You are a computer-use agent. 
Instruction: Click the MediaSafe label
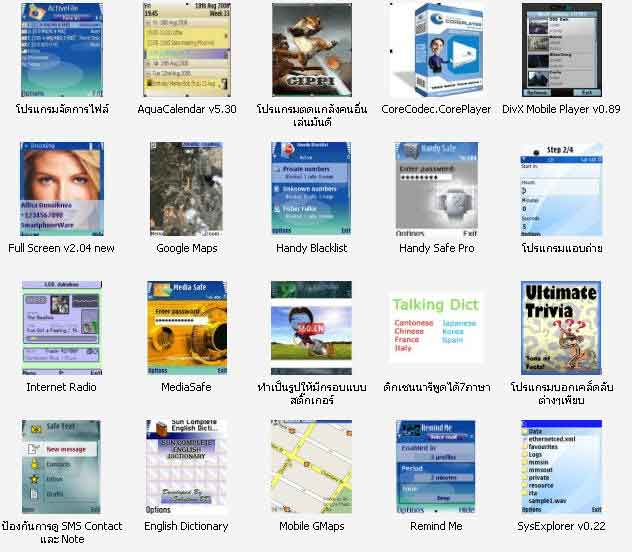[x=186, y=387]
